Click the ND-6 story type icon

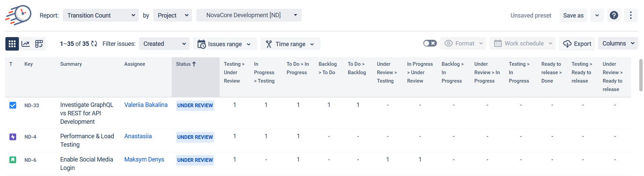(13, 160)
